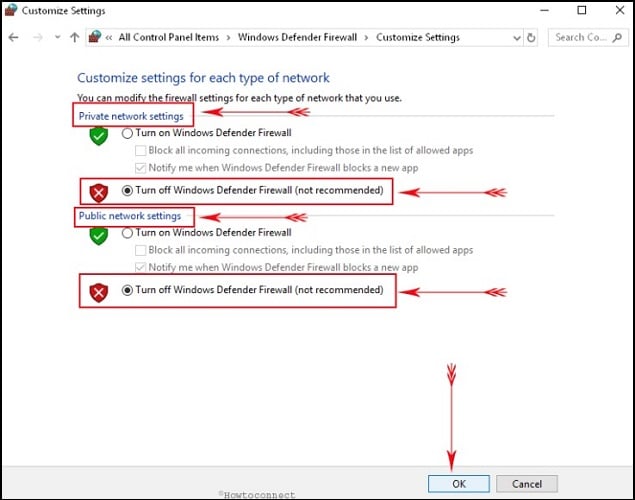Select Turn on Windows Defender Firewall for public network
This screenshot has width=635, height=500.
(127, 233)
